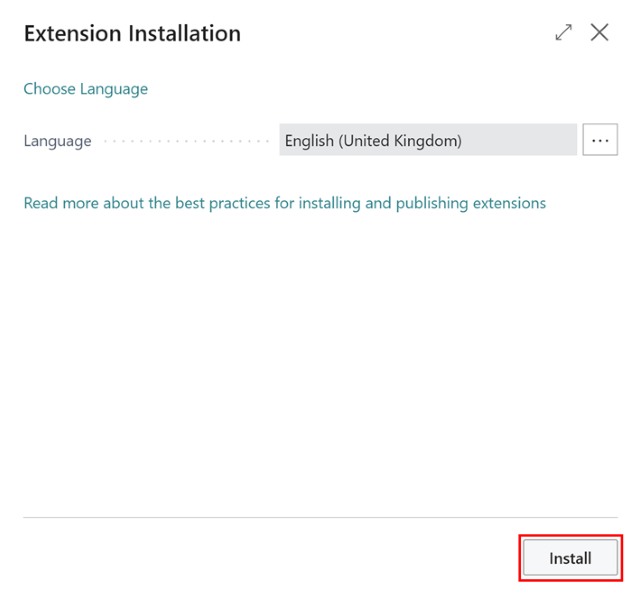Image resolution: width=642 pixels, height=600 pixels.
Task: Hit the X icon in the dialog header
Action: pyautogui.click(x=600, y=33)
